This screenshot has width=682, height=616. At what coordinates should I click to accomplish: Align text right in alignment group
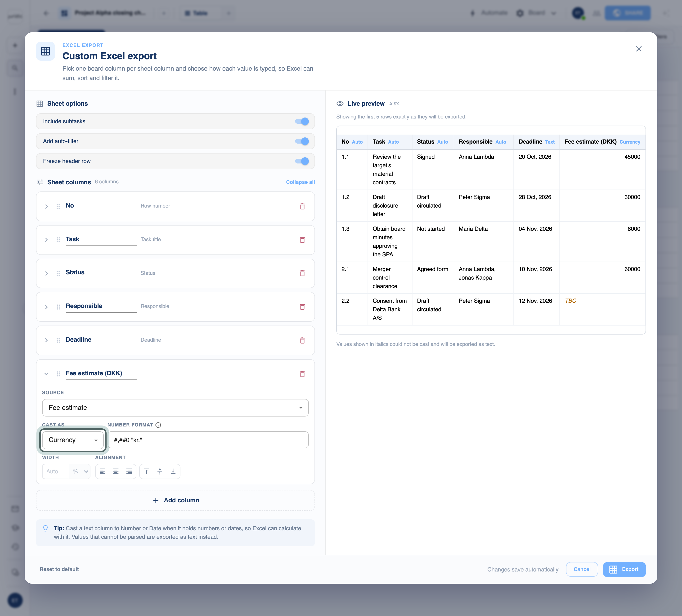click(x=129, y=471)
